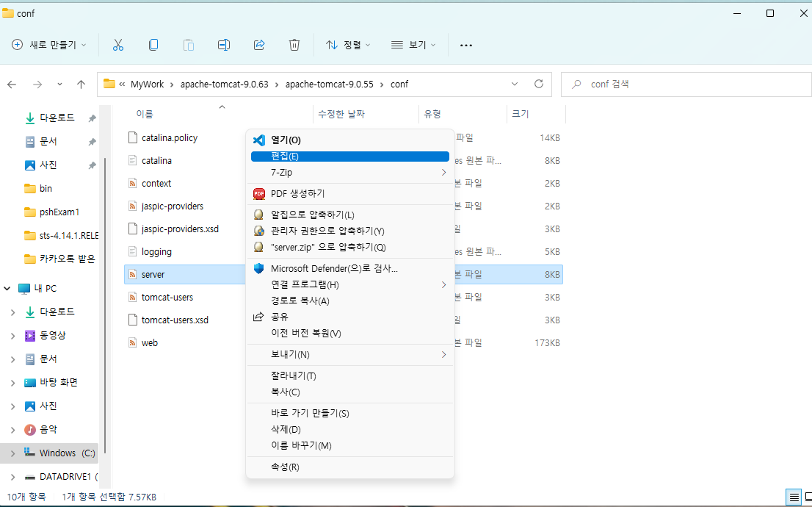Choose 경로로 복사(A) in context menu
812x507 pixels.
[349, 301]
